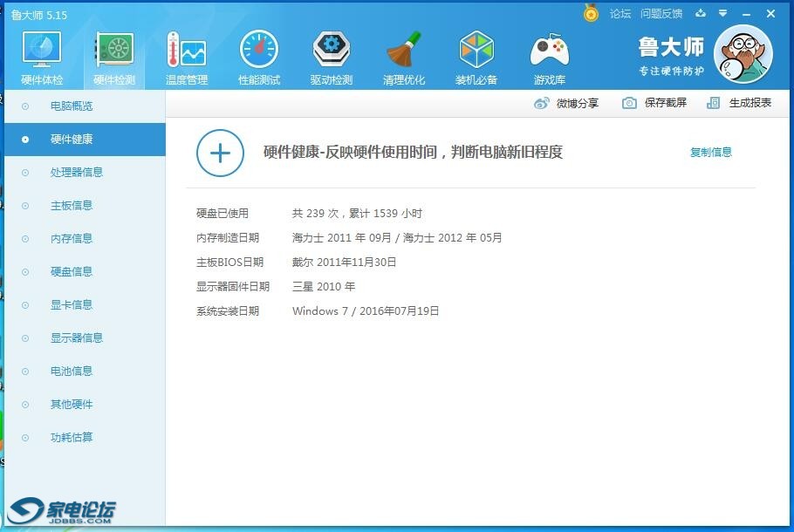Click the 内存制造日期 label
This screenshot has height=532, width=794.
pyautogui.click(x=228, y=237)
